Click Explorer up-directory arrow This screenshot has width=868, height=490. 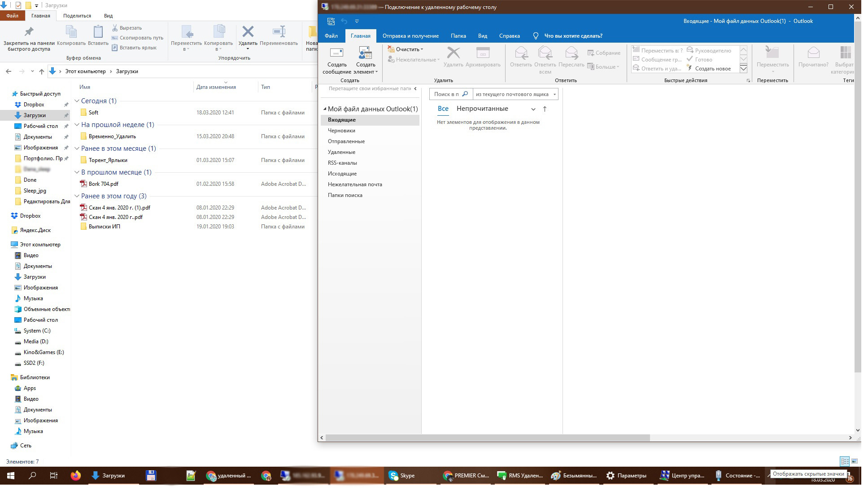pyautogui.click(x=42, y=71)
